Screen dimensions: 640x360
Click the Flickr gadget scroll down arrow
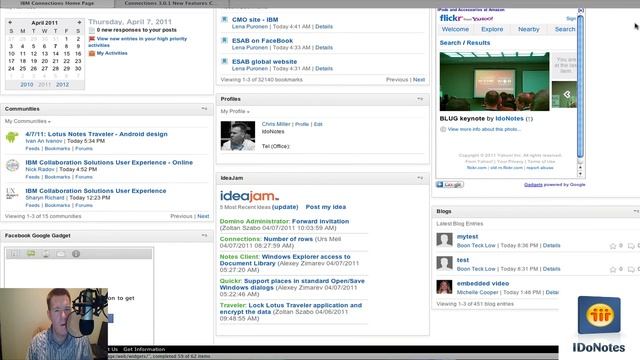point(580,174)
